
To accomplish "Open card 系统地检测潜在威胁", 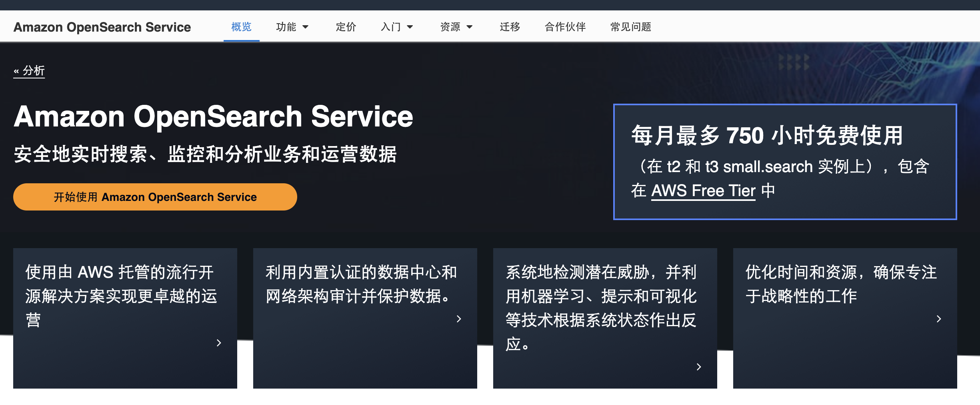I will pos(605,318).
